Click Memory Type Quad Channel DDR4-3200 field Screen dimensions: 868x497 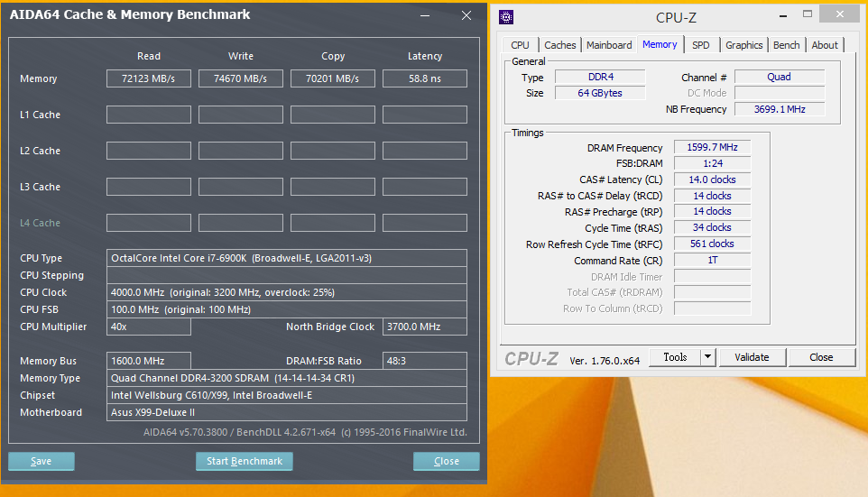pos(286,378)
